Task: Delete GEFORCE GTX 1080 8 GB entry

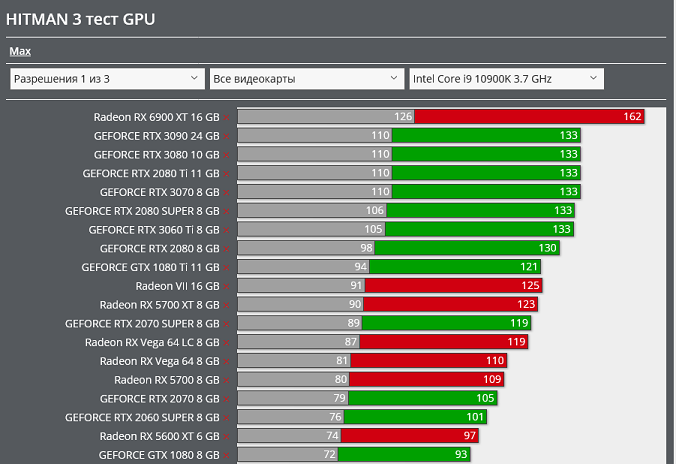Action: pos(226,456)
